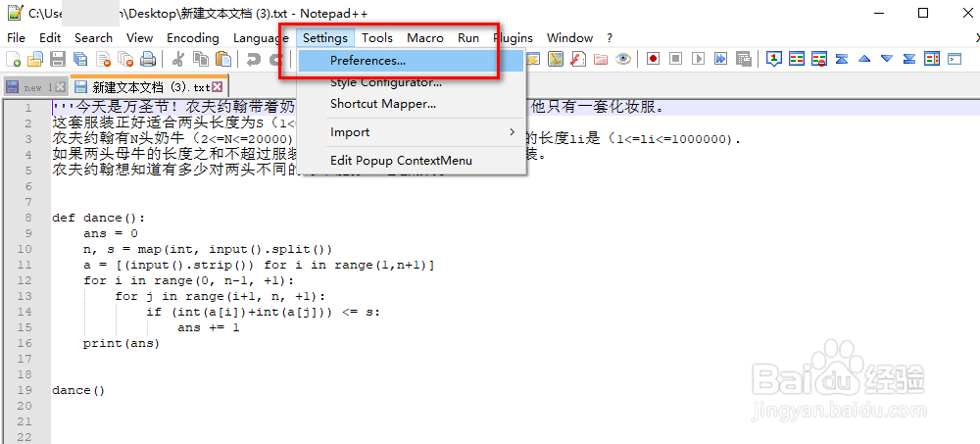Image resolution: width=980 pixels, height=444 pixels.
Task: Go to the next difference down-arrow icon
Action: click(x=887, y=60)
